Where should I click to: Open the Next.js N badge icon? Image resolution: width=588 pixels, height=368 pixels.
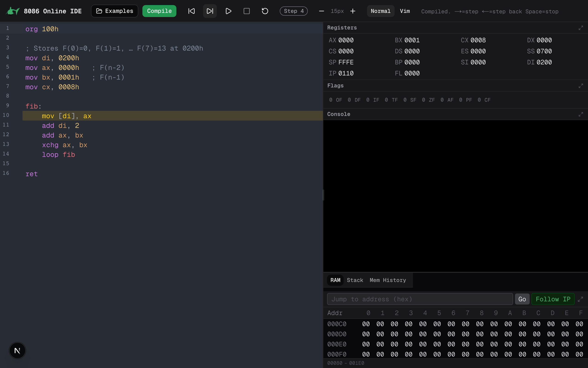click(17, 351)
